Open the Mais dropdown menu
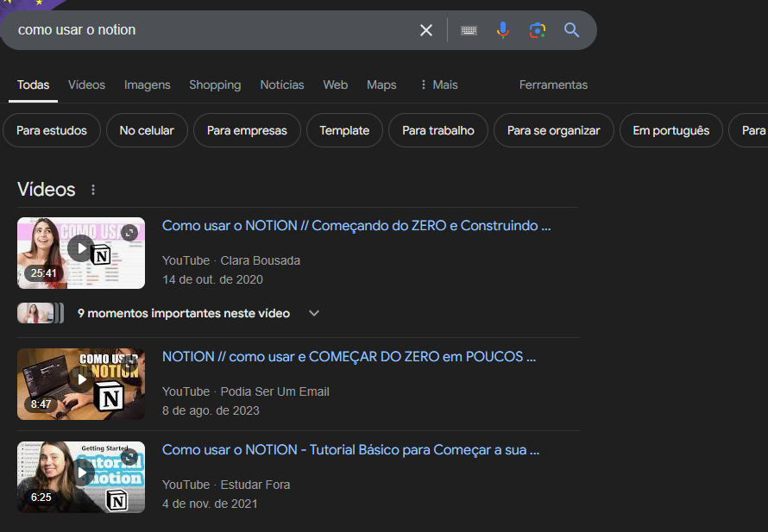 pyautogui.click(x=438, y=84)
